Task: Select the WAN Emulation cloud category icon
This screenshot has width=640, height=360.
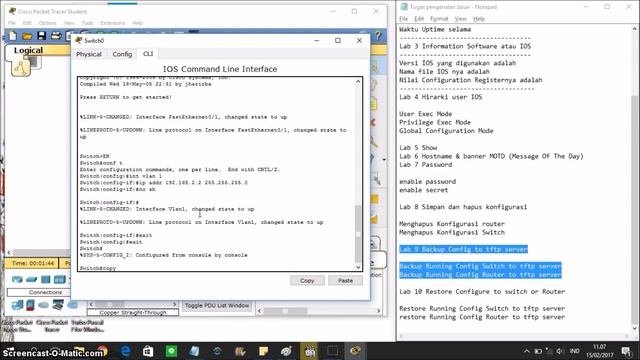Action: point(44,305)
